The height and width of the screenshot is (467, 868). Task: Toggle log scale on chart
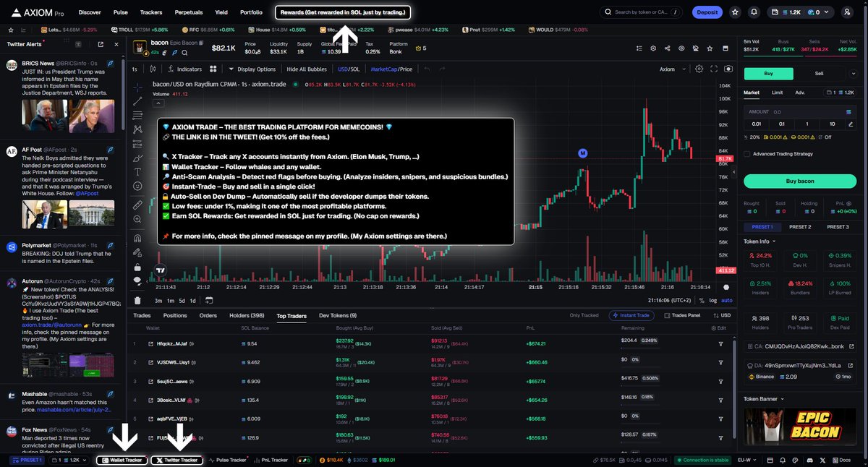pyautogui.click(x=713, y=300)
